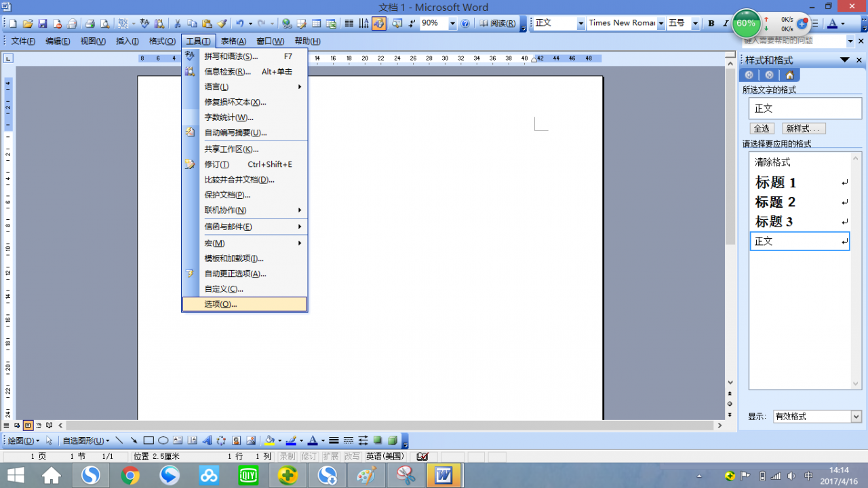Click the 新样式... button

tap(804, 128)
